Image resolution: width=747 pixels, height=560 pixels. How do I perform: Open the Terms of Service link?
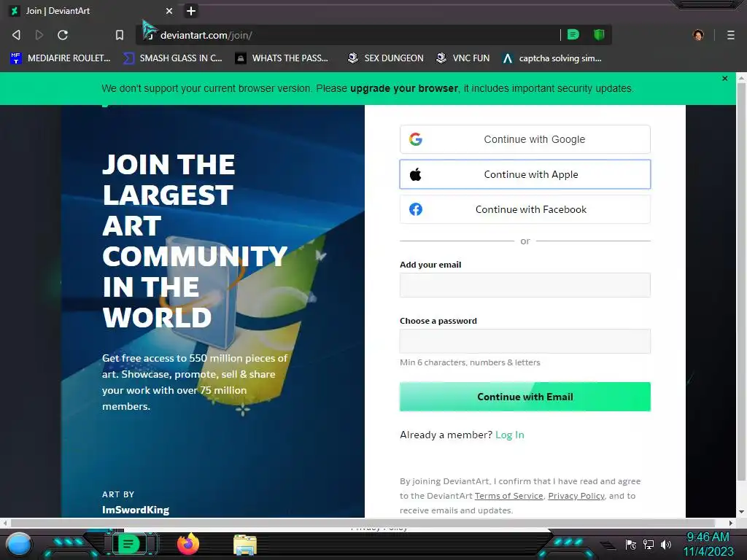508,496
